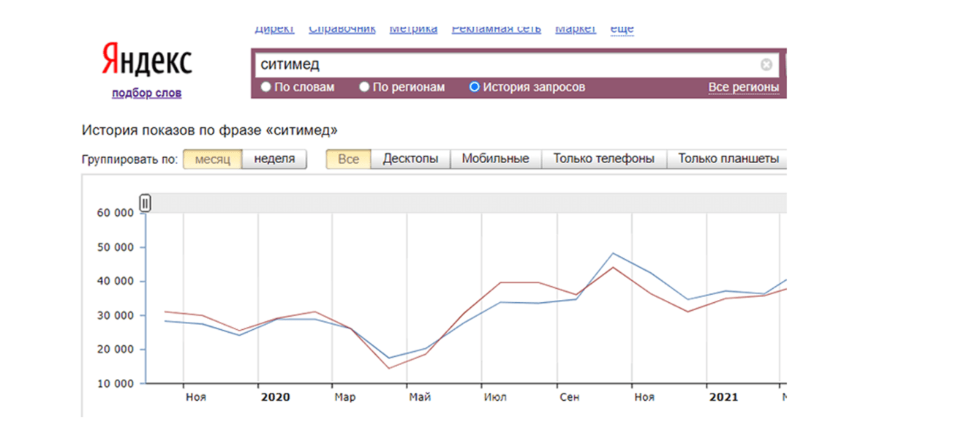Click the Июл label on the time axis
Viewport: 980px width, 436px height.
pos(495,397)
